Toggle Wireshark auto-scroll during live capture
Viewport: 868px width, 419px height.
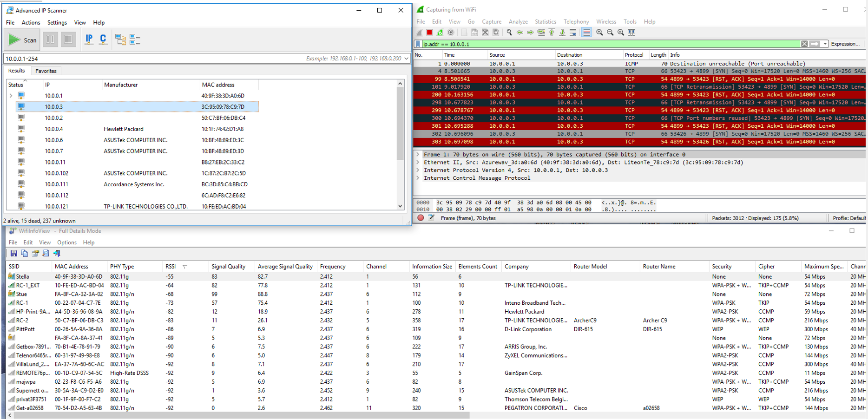click(x=573, y=33)
